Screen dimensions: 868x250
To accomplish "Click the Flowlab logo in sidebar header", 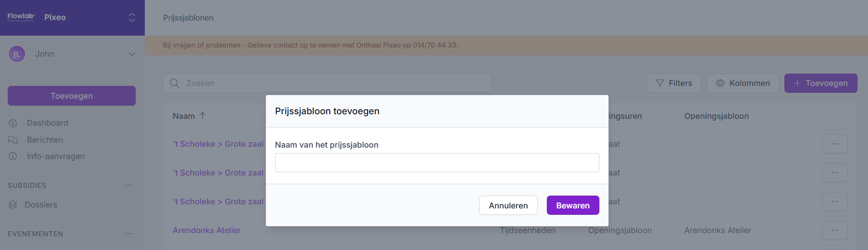I will (21, 17).
